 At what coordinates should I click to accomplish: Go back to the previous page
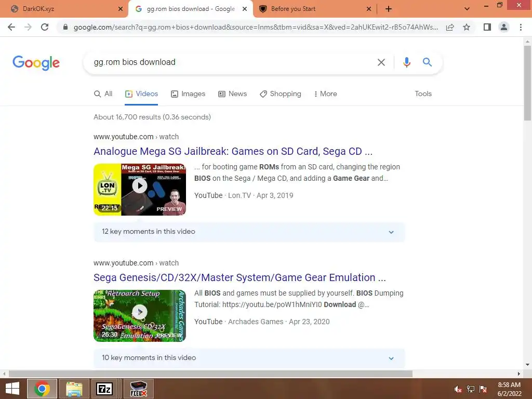11,27
